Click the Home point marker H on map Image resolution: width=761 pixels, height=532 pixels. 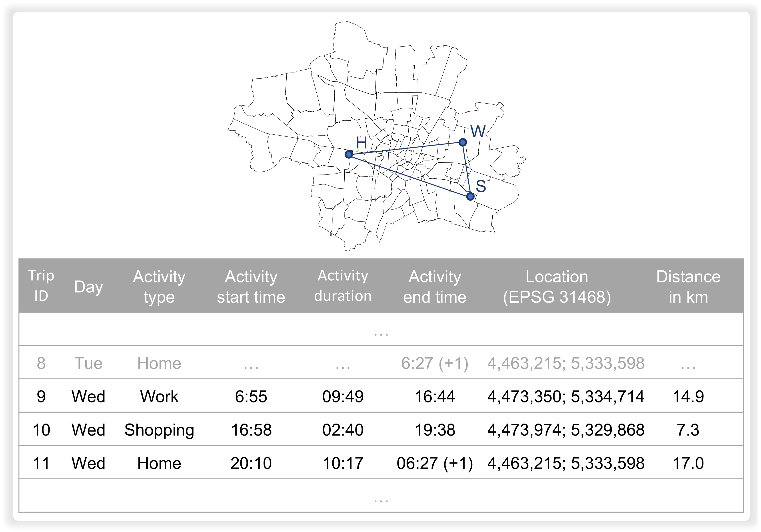(348, 154)
